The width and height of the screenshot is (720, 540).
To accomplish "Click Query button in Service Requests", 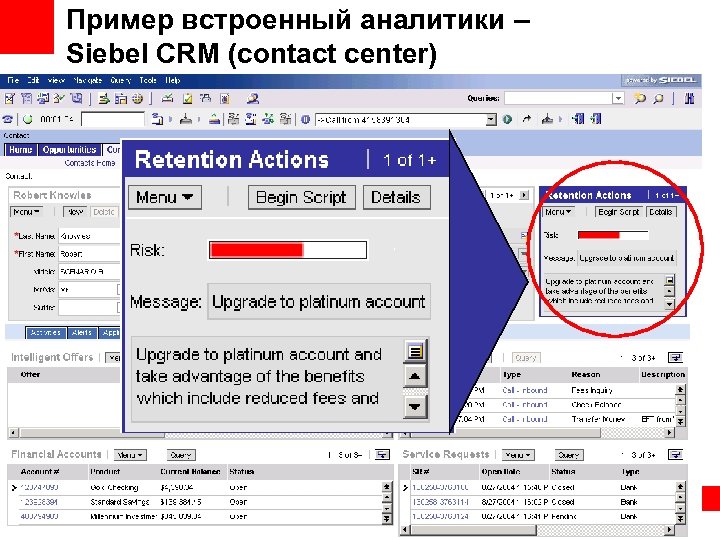I will pyautogui.click(x=569, y=455).
